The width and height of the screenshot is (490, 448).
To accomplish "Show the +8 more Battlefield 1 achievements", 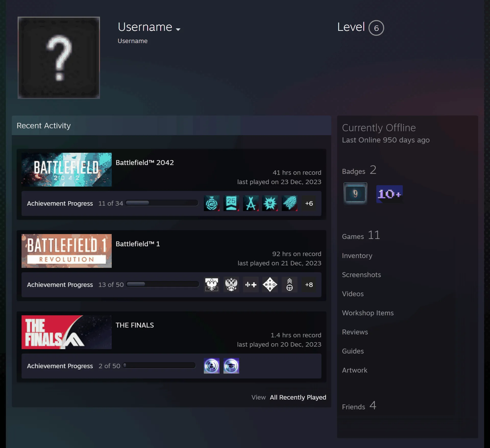I will tap(309, 285).
